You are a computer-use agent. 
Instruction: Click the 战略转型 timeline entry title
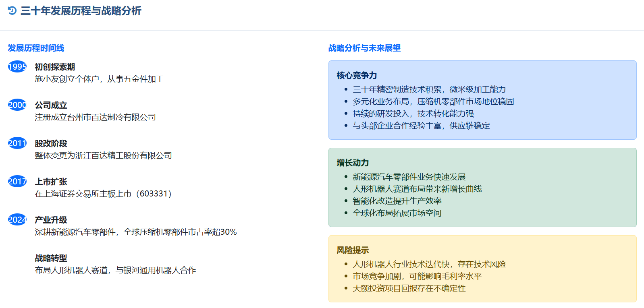tap(51, 258)
